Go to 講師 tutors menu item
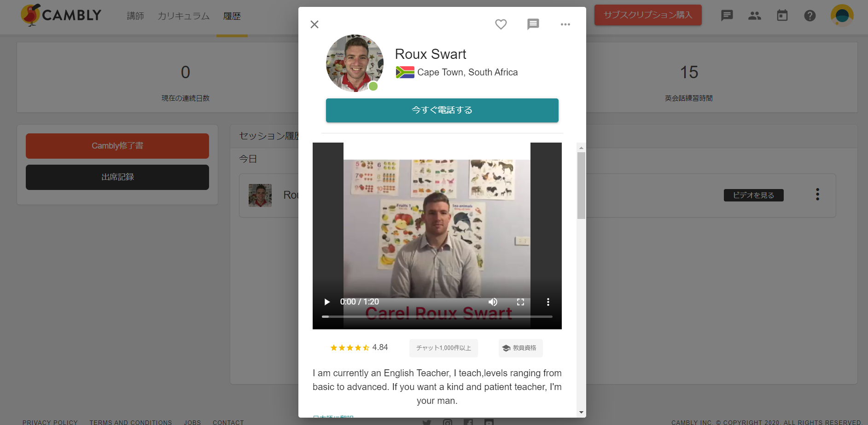868x425 pixels. pyautogui.click(x=135, y=16)
